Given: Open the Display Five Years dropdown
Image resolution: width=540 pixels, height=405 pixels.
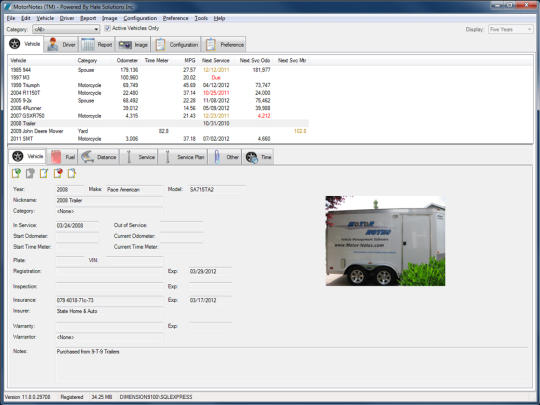Looking at the screenshot, I should click(x=511, y=30).
